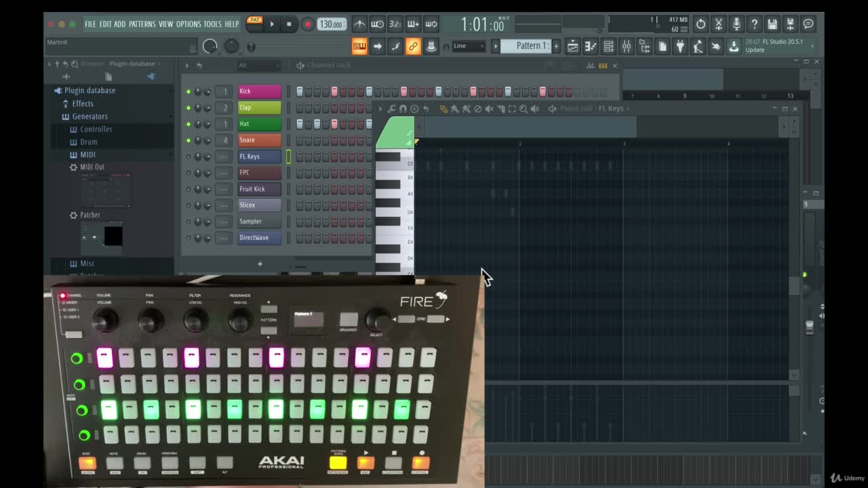Toggle piano roll snap magnet icon
Image resolution: width=868 pixels, height=488 pixels.
[403, 108]
